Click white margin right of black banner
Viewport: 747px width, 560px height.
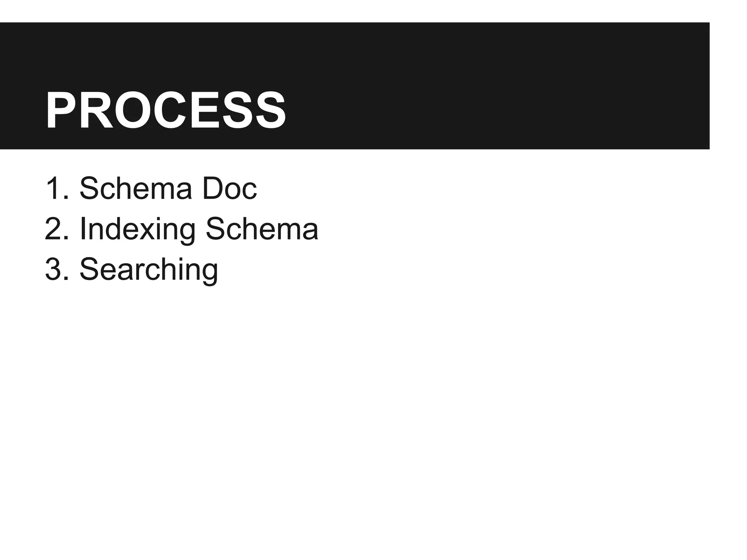[x=728, y=87]
